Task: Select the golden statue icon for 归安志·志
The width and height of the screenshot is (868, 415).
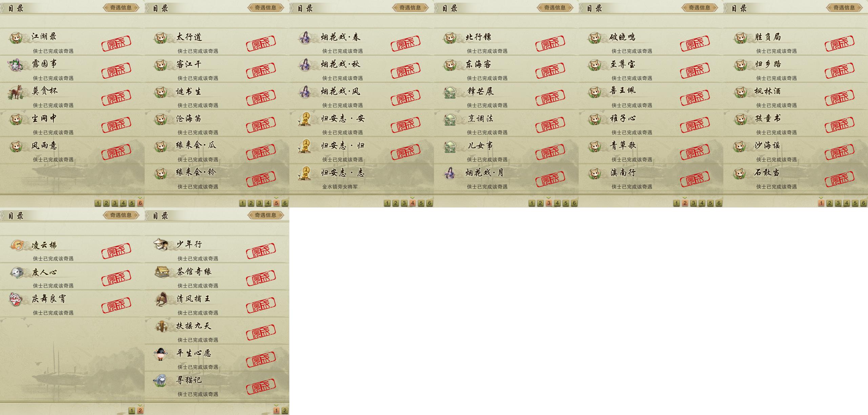Action: tap(305, 173)
